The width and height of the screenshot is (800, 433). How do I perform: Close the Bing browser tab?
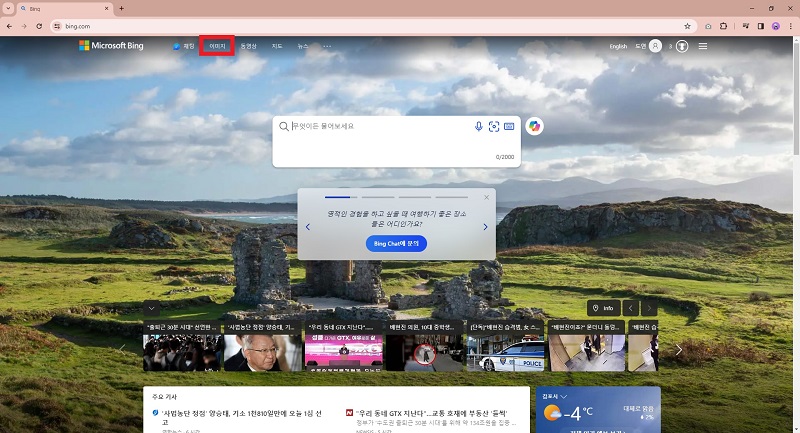tap(107, 9)
